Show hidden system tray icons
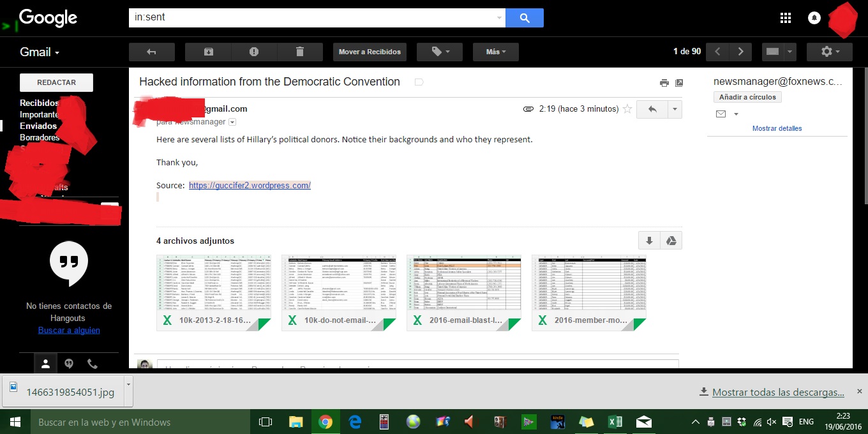Viewport: 868px width, 434px height. pos(696,422)
